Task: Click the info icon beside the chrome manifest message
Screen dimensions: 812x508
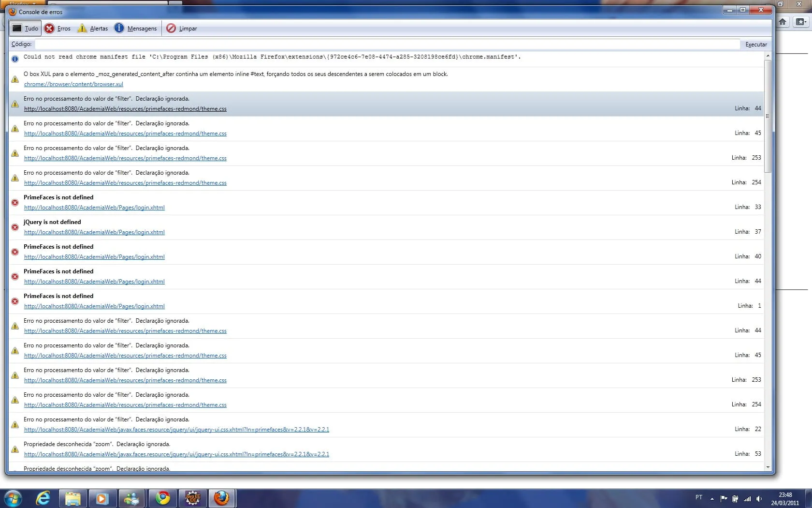Action: coord(15,59)
